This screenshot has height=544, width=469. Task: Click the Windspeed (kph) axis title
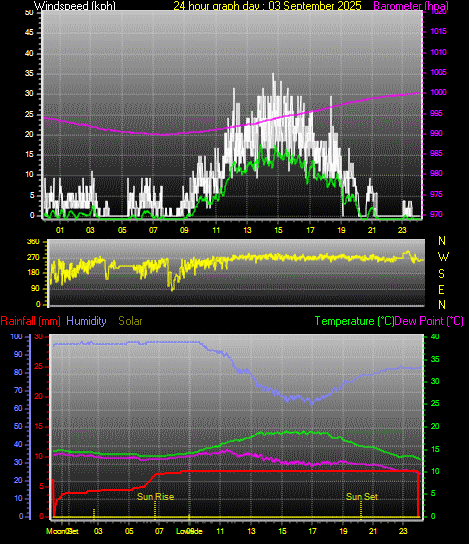[x=75, y=6]
